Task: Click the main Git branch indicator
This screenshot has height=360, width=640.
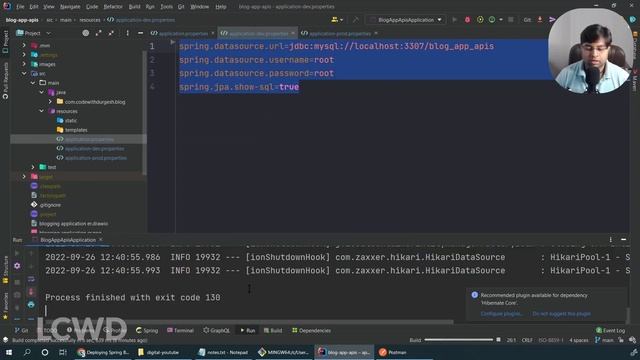Action: coord(604,340)
